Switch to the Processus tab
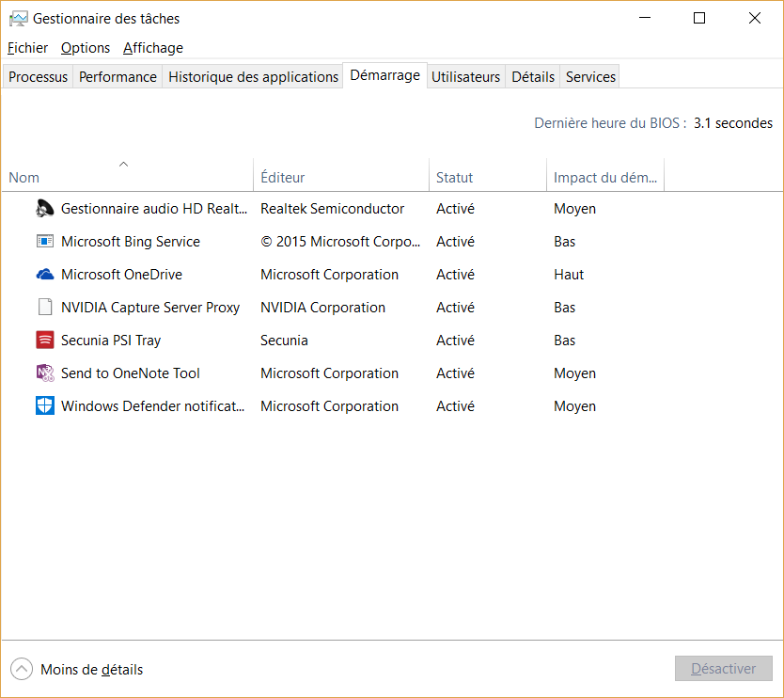This screenshot has height=698, width=784. (38, 77)
